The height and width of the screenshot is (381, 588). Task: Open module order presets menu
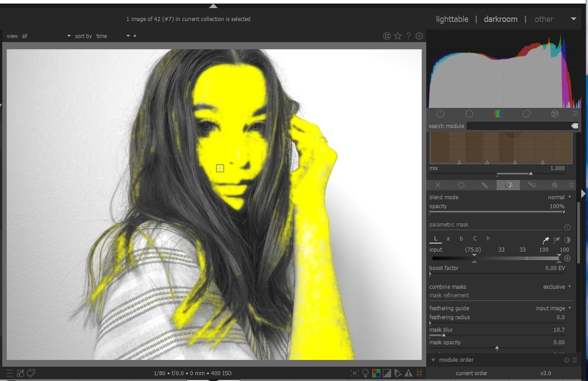tap(574, 360)
